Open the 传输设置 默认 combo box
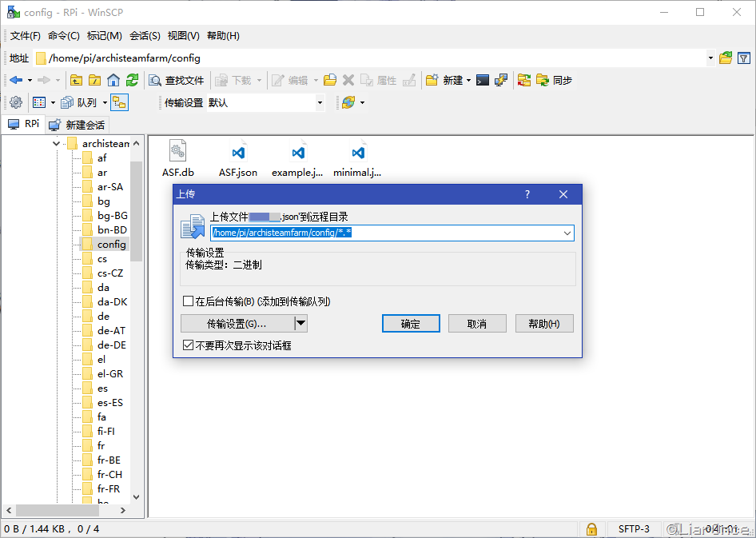The height and width of the screenshot is (538, 756). click(x=265, y=102)
